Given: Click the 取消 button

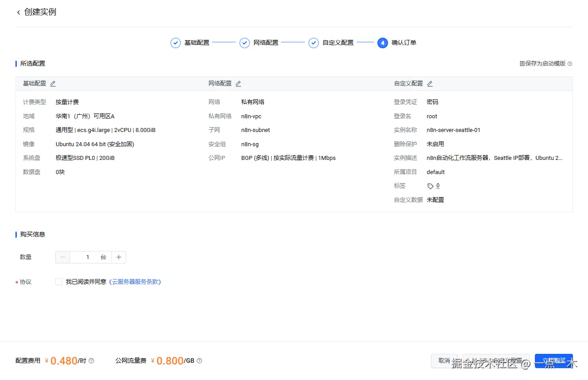Looking at the screenshot, I should 444,361.
